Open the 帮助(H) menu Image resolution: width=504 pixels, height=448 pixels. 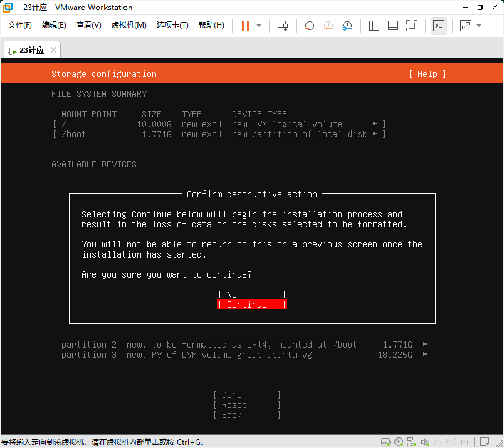click(x=211, y=25)
